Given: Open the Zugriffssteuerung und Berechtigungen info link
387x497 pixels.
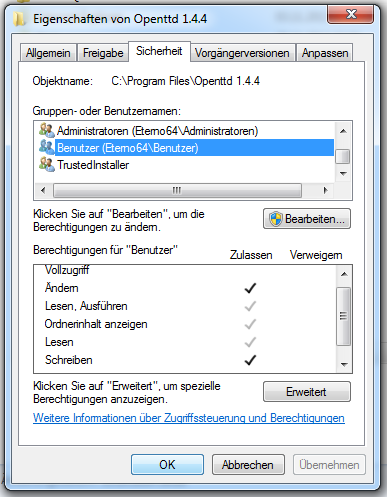Looking at the screenshot, I should coord(189,418).
